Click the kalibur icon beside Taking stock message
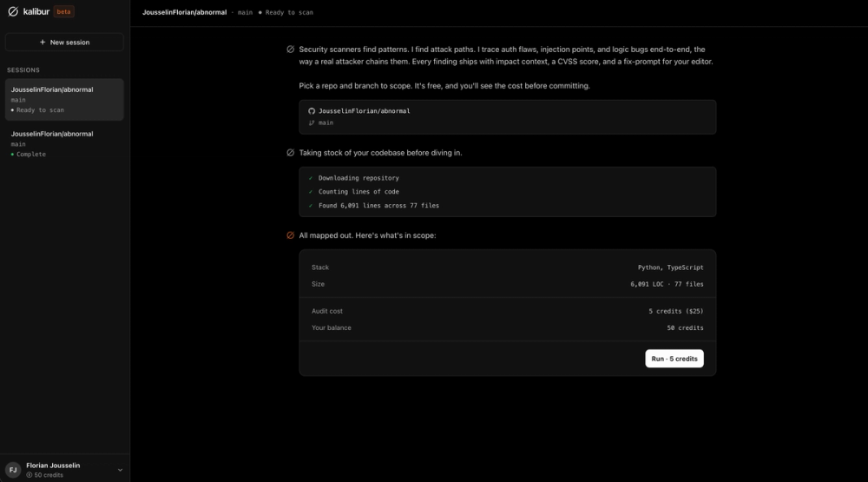 coord(291,153)
